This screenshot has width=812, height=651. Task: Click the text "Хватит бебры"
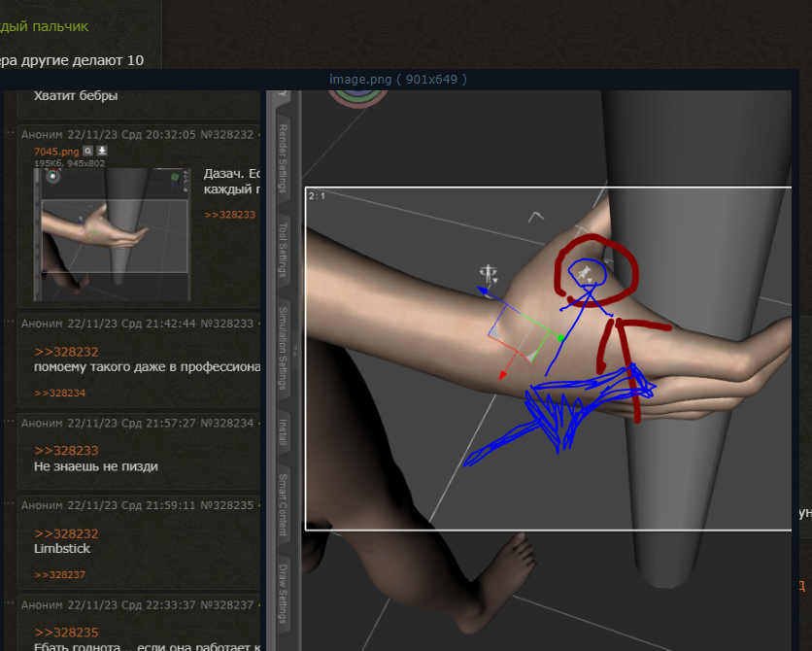(x=76, y=96)
